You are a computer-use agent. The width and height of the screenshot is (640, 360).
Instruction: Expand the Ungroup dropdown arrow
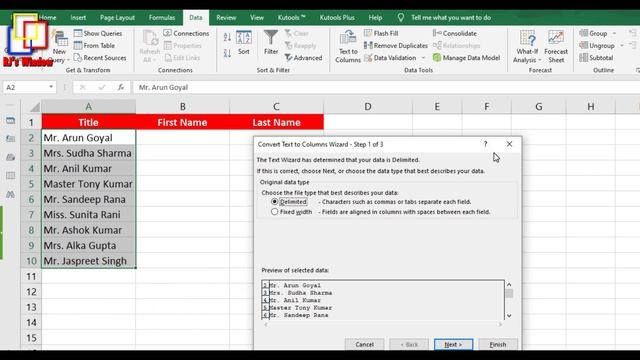tap(622, 46)
